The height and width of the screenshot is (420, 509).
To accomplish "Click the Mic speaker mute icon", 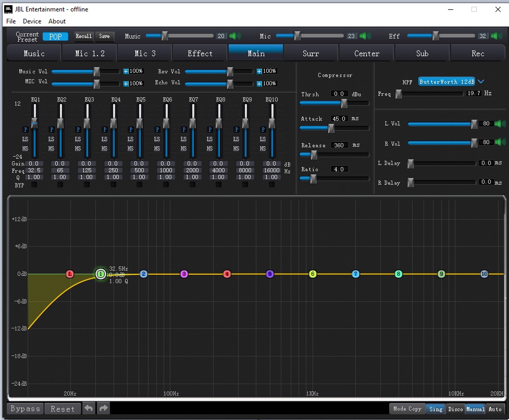I will point(365,36).
